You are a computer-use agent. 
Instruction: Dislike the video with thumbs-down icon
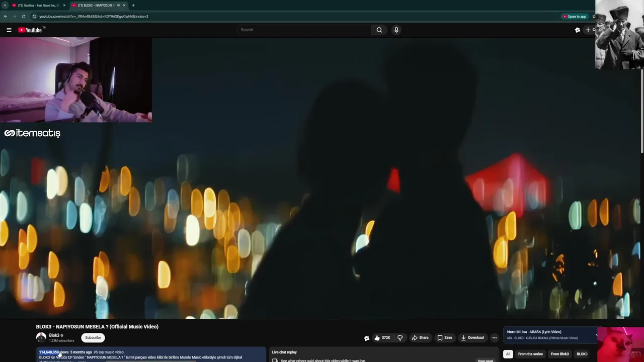coord(400,338)
